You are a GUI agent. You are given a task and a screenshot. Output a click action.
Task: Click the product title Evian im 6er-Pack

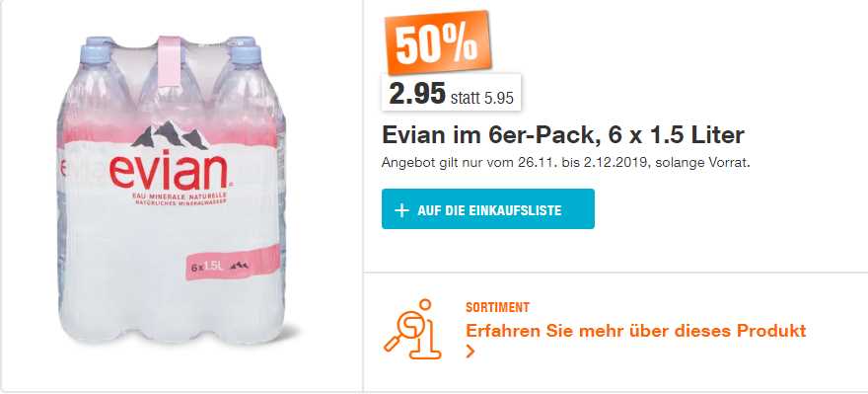563,134
